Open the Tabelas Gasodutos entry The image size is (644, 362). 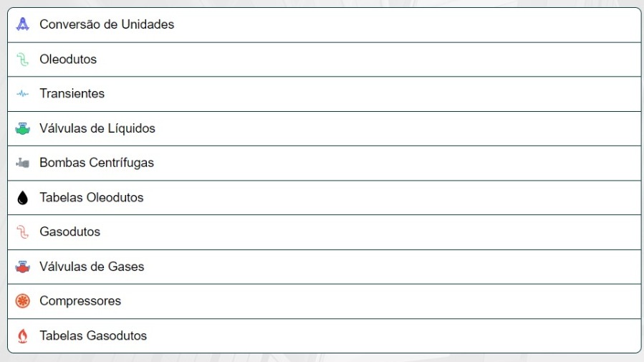pos(324,335)
